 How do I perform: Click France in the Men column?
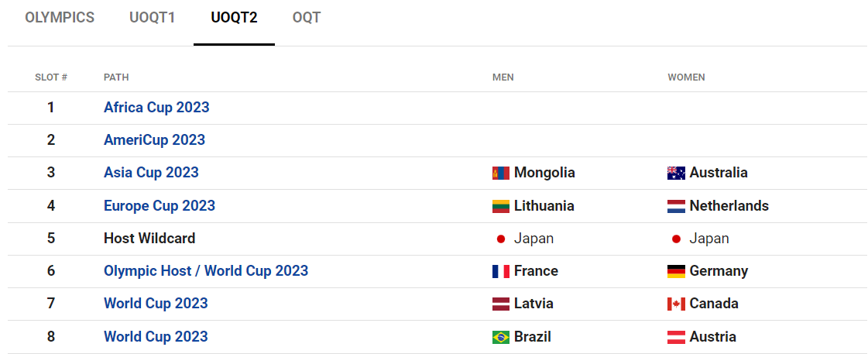point(536,271)
